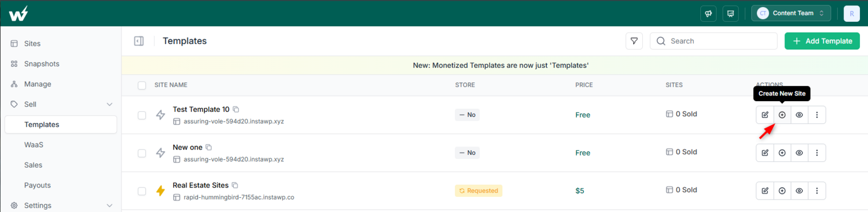Open the feedback chat icon in header
The height and width of the screenshot is (212, 868).
[731, 14]
